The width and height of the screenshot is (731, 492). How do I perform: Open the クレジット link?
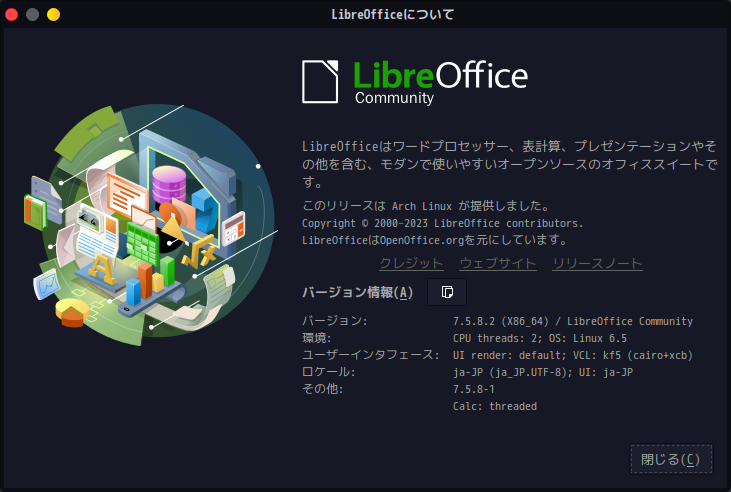click(x=411, y=263)
